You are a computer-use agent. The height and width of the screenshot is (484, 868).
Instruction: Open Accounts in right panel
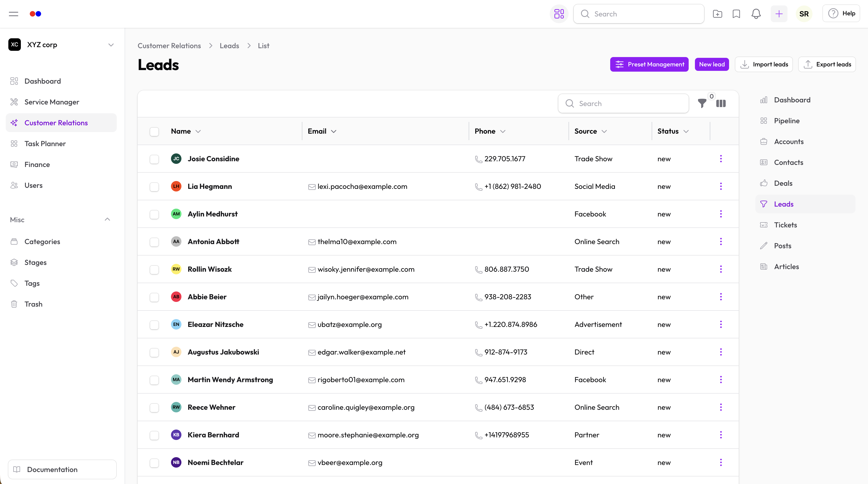click(x=805, y=142)
